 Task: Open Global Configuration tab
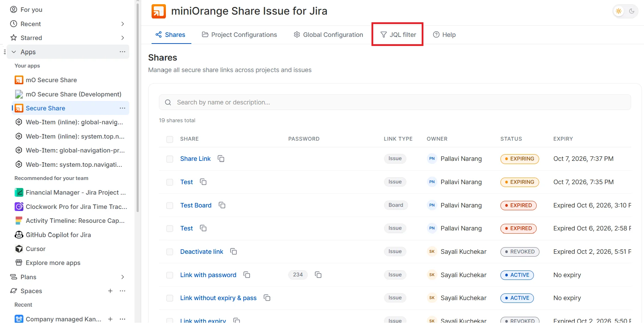[328, 35]
